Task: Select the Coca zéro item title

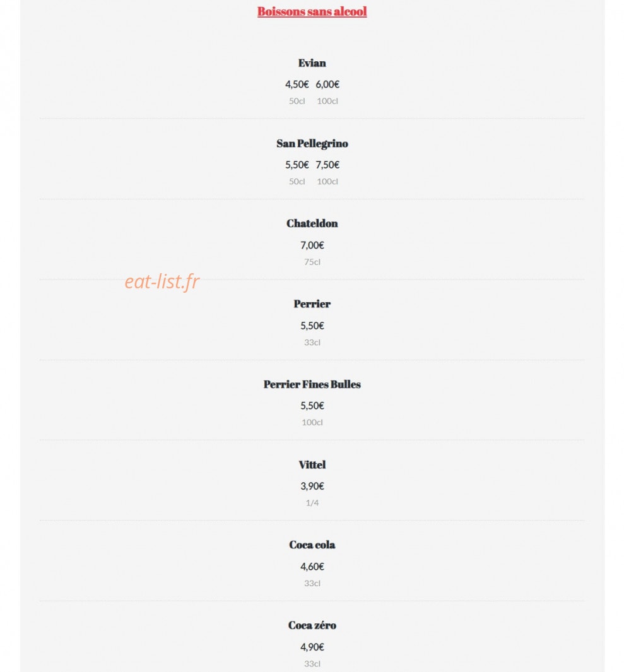Action: [x=312, y=626]
